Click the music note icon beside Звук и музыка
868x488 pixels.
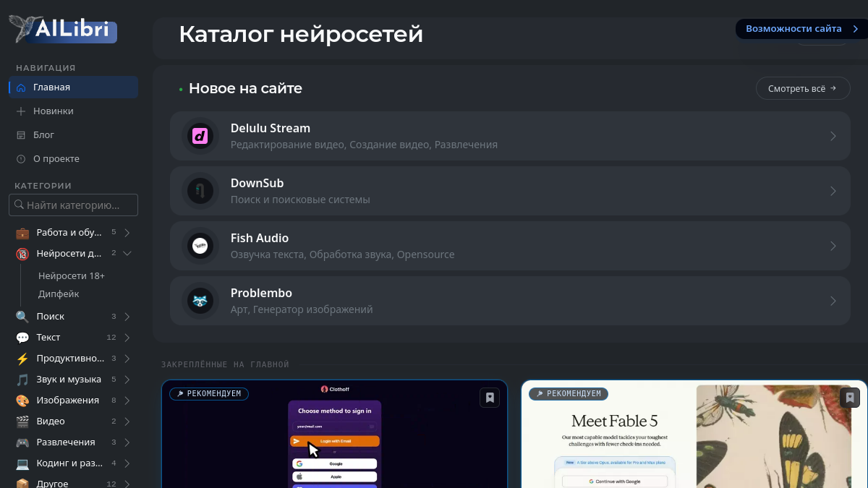point(22,380)
